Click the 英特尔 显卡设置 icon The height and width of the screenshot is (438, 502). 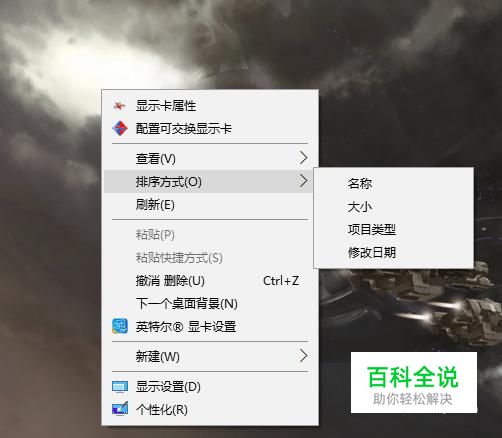(x=120, y=326)
